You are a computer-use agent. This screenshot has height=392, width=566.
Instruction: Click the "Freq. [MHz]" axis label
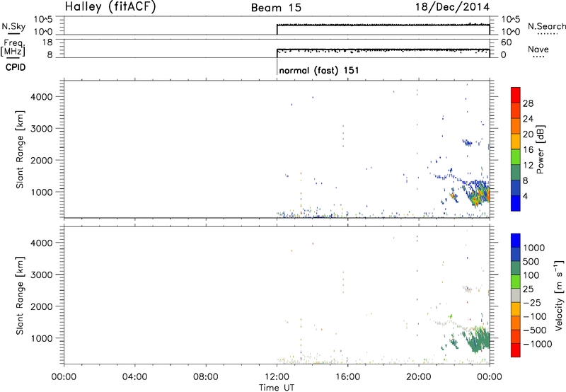(x=13, y=47)
